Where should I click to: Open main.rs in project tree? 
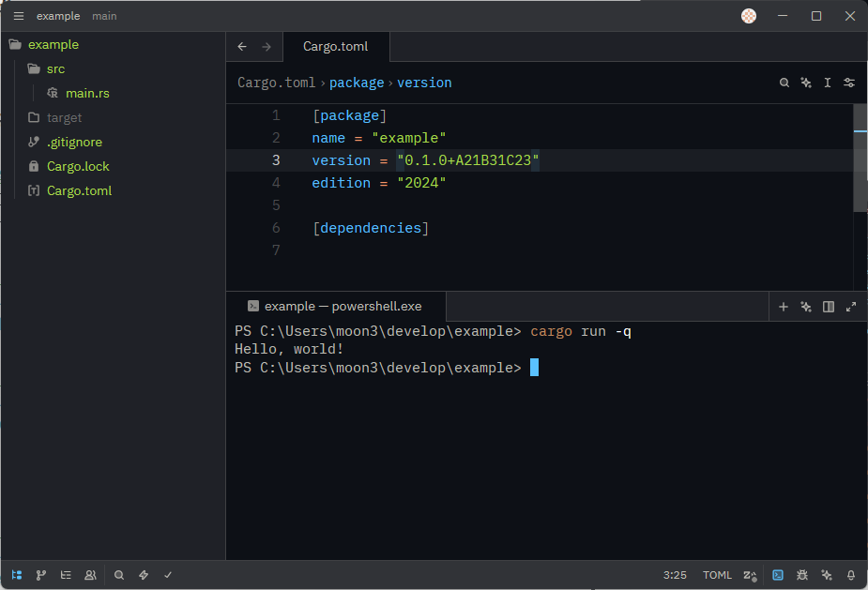tap(87, 93)
